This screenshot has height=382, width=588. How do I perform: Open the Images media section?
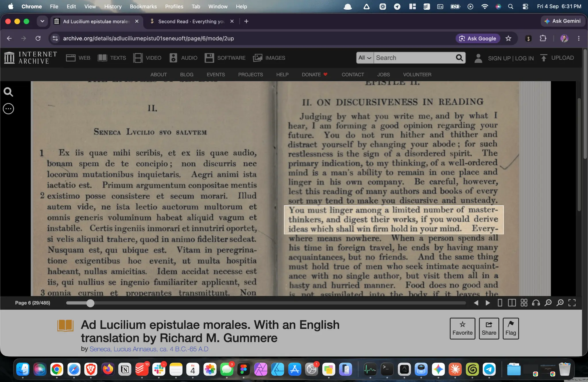point(269,58)
